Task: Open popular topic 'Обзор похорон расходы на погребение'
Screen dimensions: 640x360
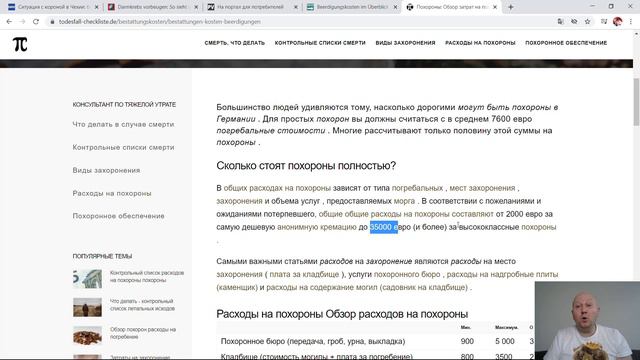Action: tap(143, 333)
